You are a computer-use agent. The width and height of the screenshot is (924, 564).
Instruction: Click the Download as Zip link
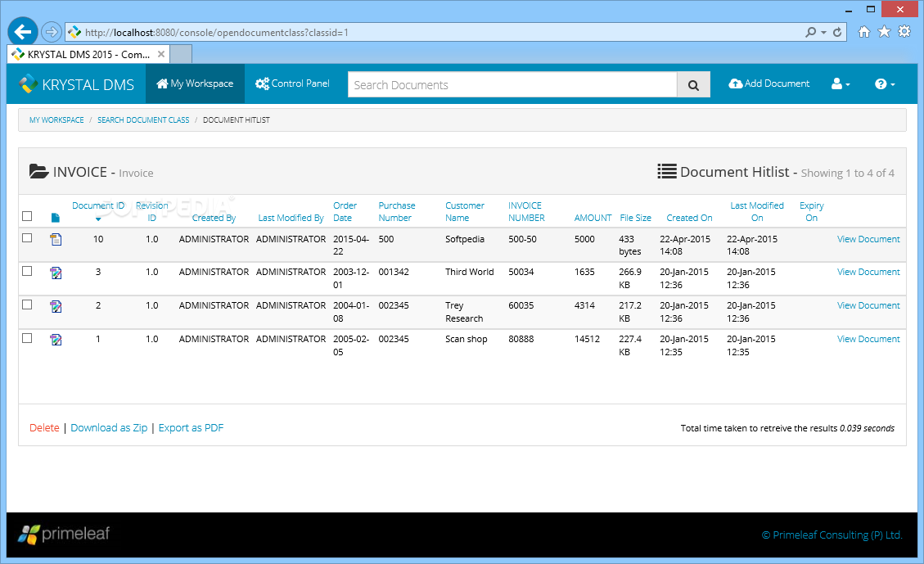coord(109,428)
